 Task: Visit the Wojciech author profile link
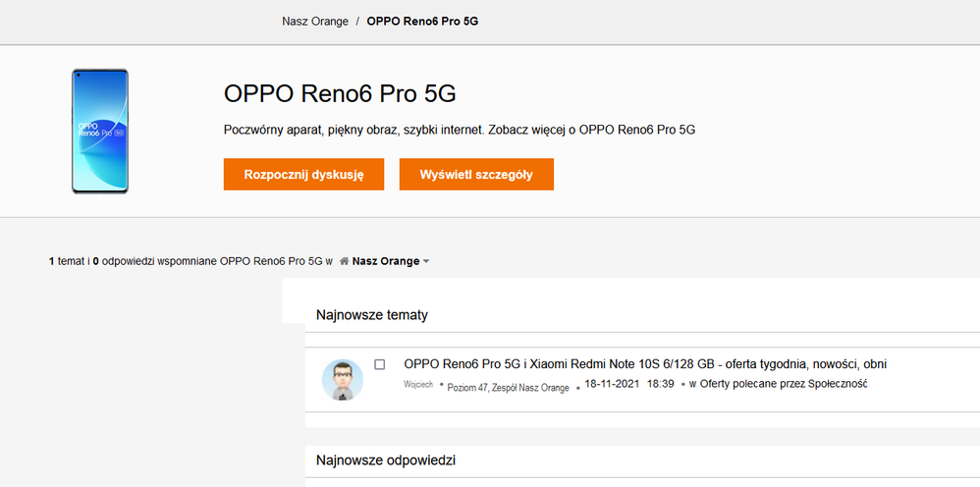pos(418,385)
